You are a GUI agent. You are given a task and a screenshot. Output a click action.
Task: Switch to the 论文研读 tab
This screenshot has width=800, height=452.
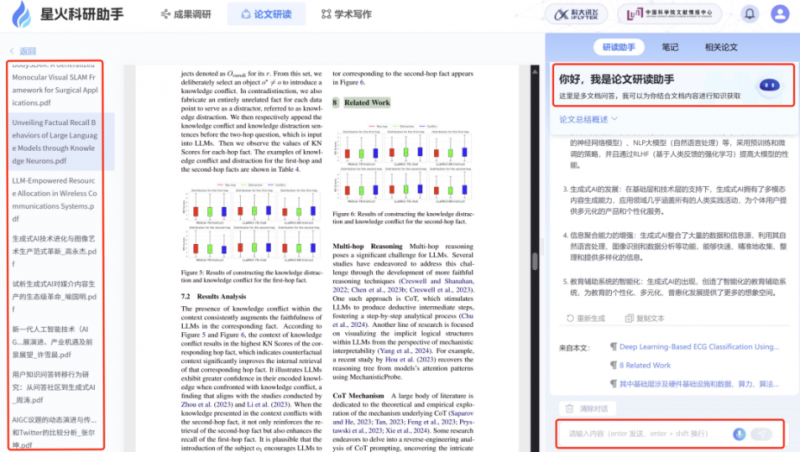pyautogui.click(x=266, y=14)
